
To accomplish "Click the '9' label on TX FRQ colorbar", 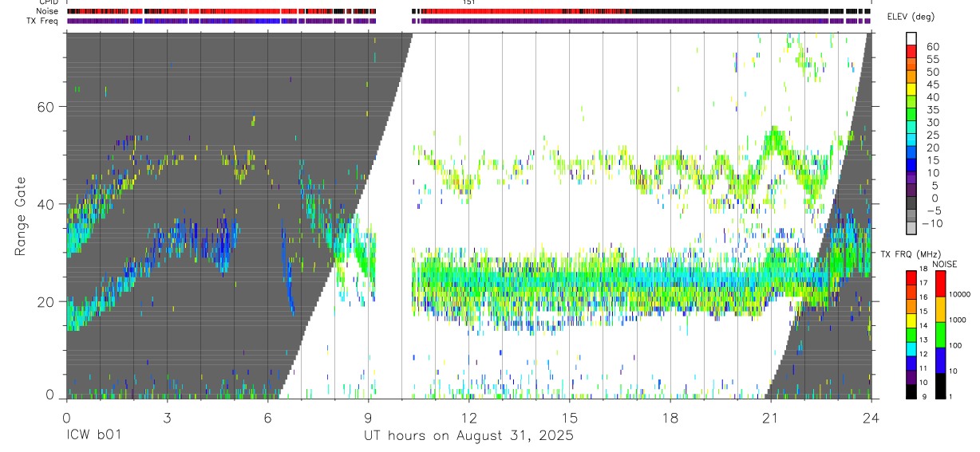I will [x=923, y=397].
